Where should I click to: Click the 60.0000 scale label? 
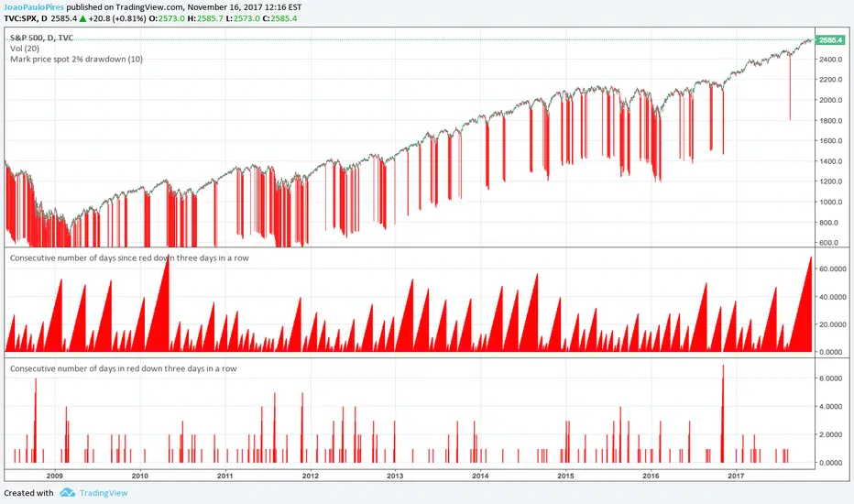[832, 269]
